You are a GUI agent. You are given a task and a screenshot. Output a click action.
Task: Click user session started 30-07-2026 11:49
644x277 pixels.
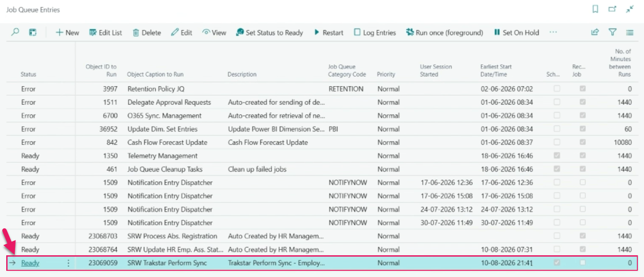coord(446,223)
